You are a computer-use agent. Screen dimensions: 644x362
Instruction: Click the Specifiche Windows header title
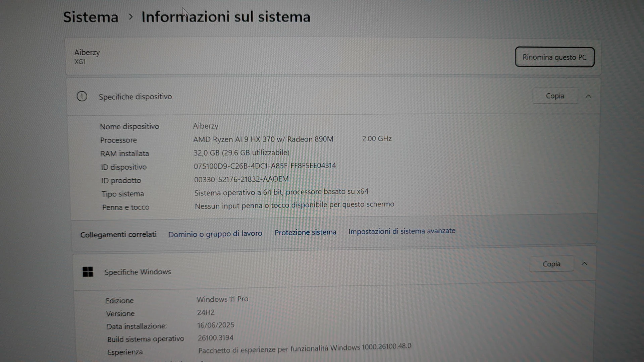pos(138,272)
